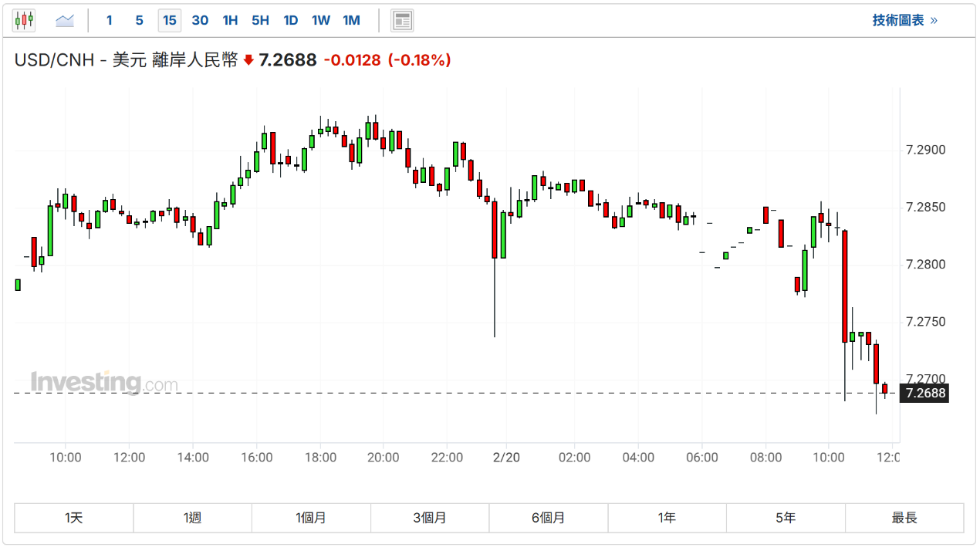Image resolution: width=980 pixels, height=551 pixels.
Task: Switch to candlestick chart type
Action: pos(24,20)
